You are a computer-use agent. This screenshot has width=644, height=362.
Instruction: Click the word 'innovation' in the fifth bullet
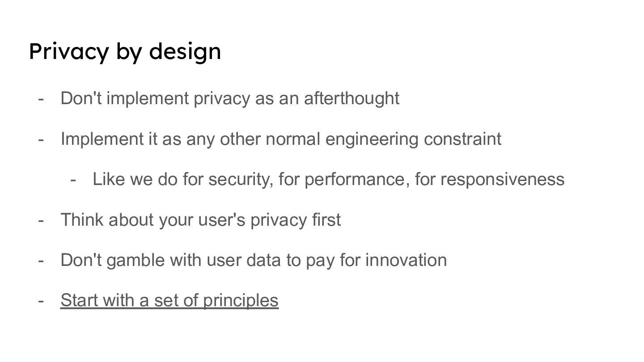point(406,260)
